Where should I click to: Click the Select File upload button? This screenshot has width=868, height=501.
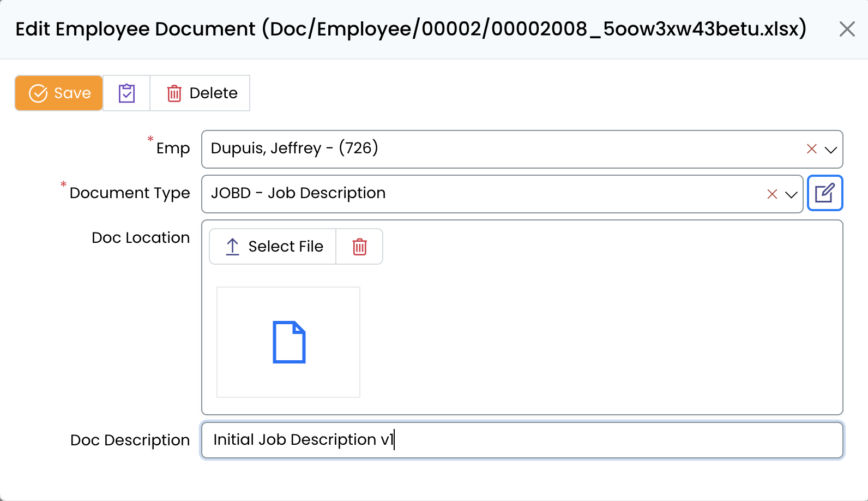pyautogui.click(x=273, y=247)
